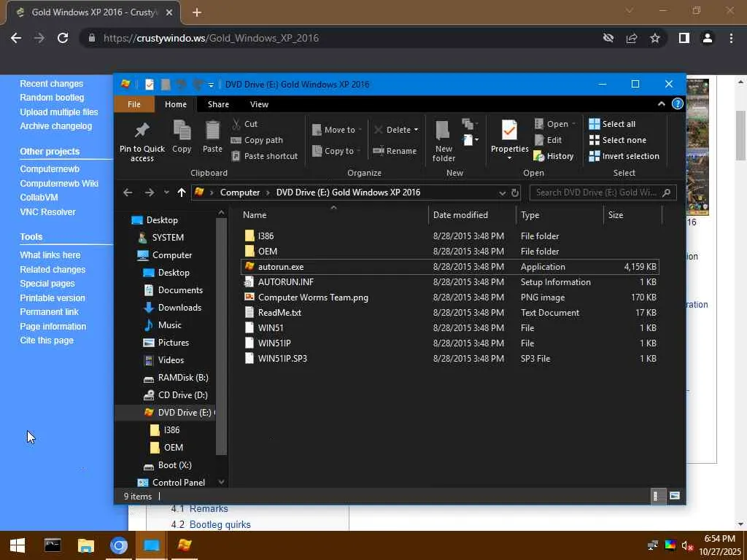Select Gold Windows XP 2016 browser tab

93,12
